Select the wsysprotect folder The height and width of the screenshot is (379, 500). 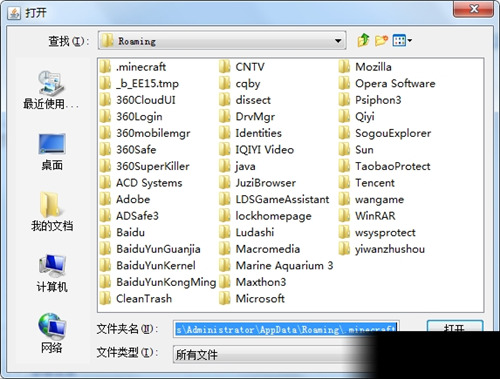click(377, 232)
